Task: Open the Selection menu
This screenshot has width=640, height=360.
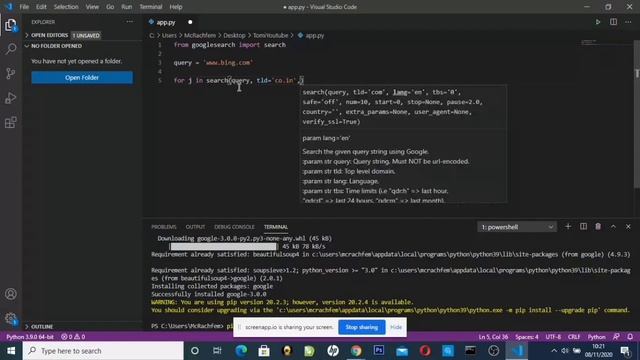Action: pyautogui.click(x=66, y=7)
